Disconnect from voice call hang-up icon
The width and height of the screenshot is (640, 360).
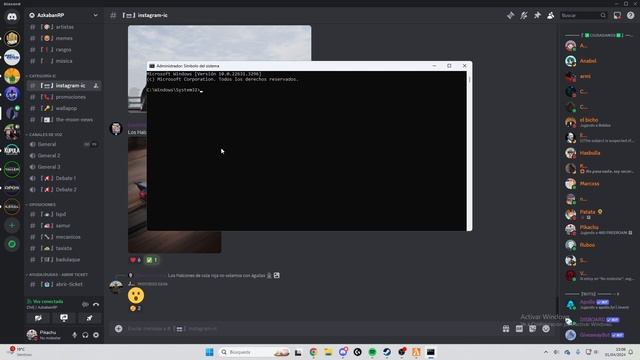pyautogui.click(x=96, y=304)
